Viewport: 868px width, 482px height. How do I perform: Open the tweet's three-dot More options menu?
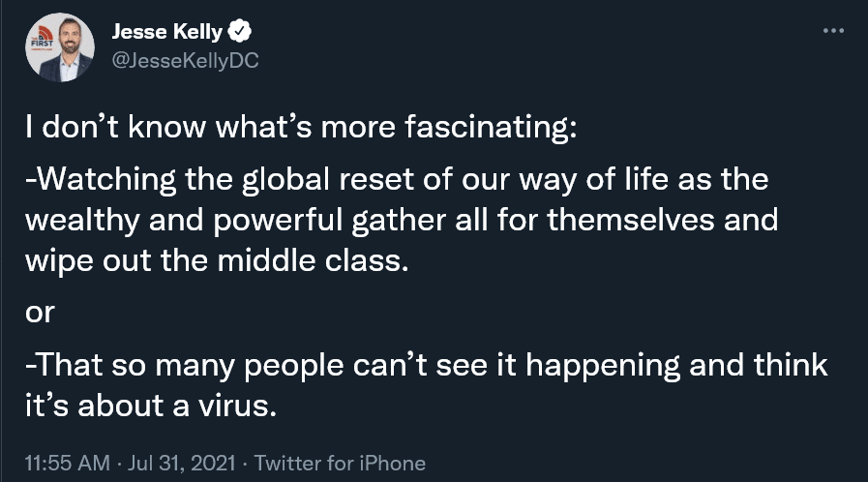pos(832,30)
